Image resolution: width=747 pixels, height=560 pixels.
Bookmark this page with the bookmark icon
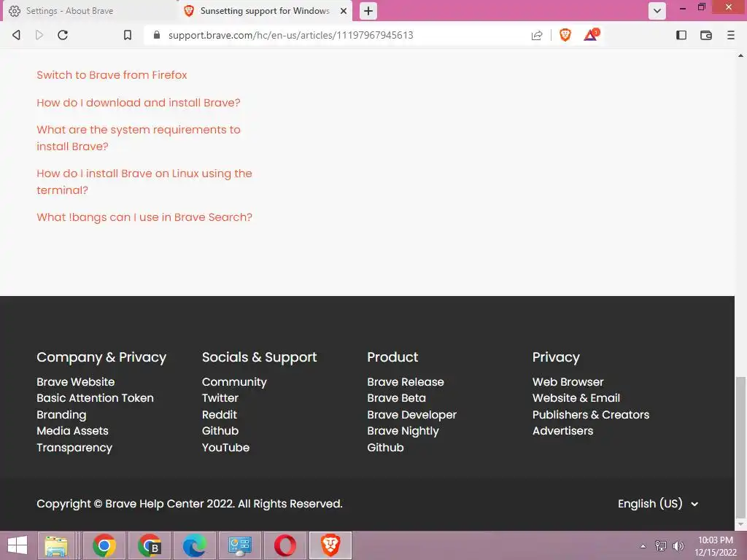pos(127,35)
